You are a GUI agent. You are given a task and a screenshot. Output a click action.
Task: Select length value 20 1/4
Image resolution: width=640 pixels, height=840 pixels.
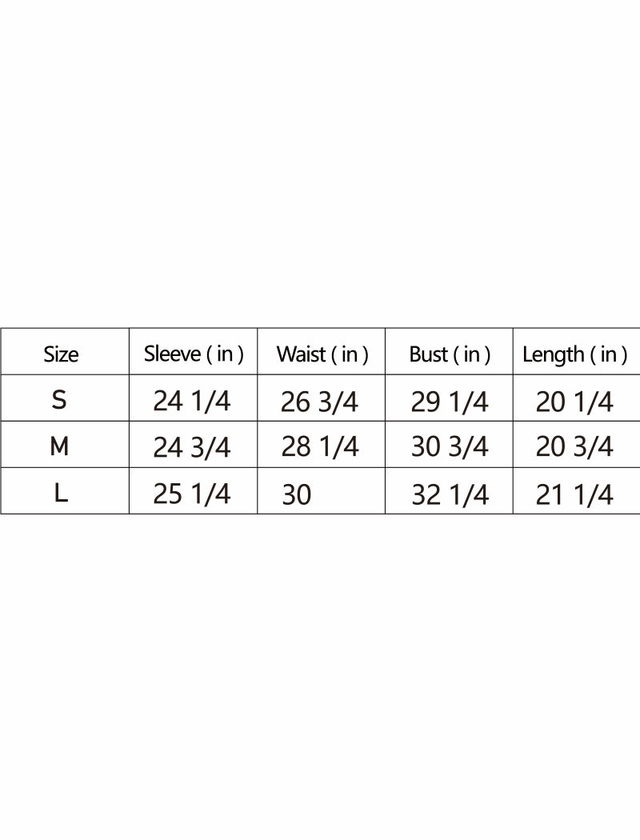click(x=574, y=402)
